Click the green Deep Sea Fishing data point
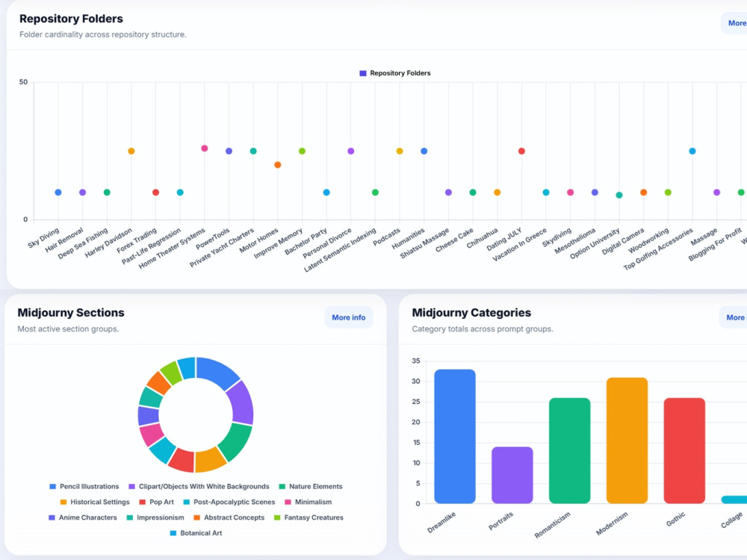 107,193
